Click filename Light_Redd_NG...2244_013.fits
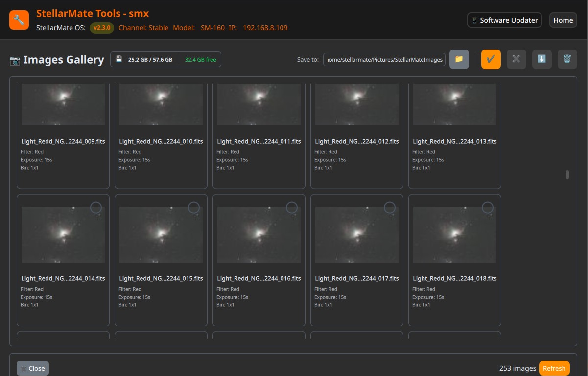Image resolution: width=588 pixels, height=376 pixels. (x=455, y=141)
